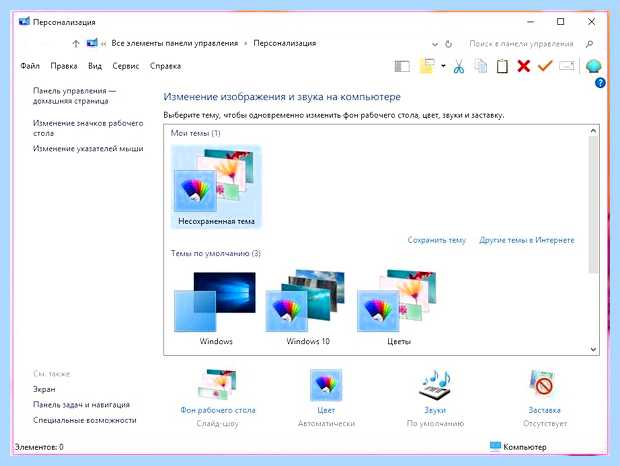This screenshot has height=466, width=620.
Task: Click the Rename field icon in toolbar
Action: point(567,66)
